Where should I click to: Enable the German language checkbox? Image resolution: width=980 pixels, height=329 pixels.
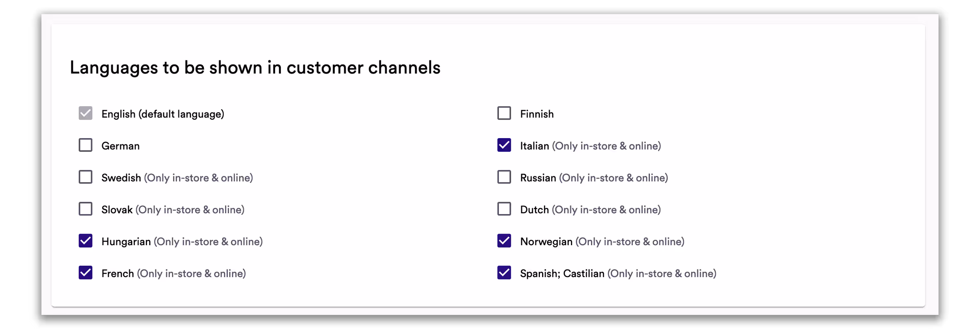pos(85,145)
